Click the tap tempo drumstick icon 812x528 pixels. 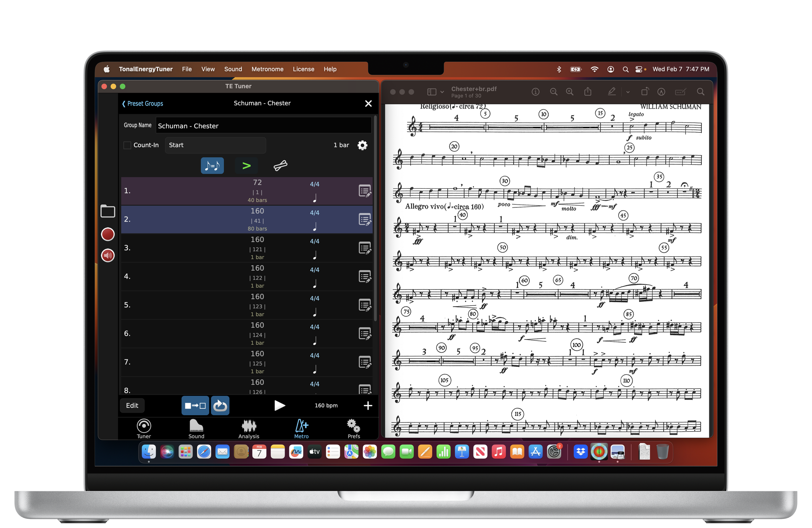280,166
